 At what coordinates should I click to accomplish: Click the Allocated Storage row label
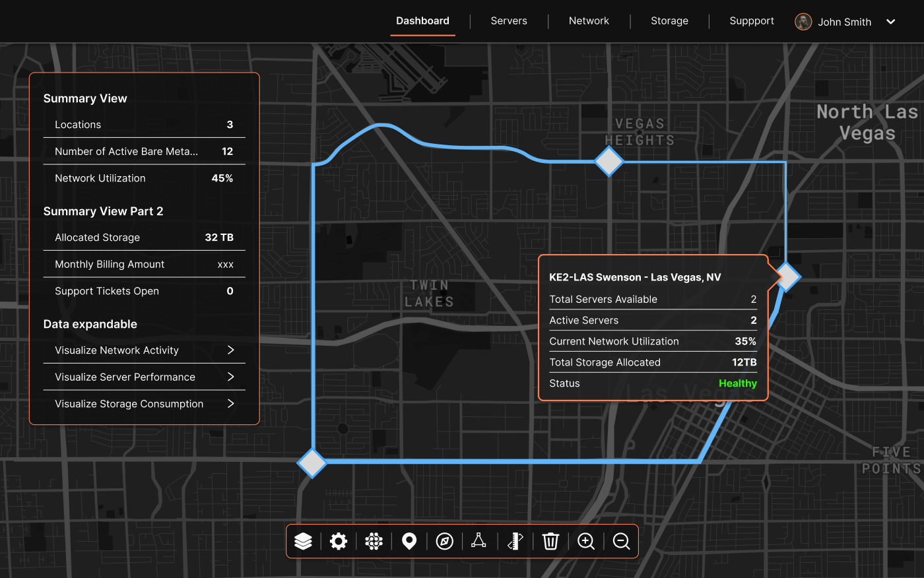coord(97,238)
